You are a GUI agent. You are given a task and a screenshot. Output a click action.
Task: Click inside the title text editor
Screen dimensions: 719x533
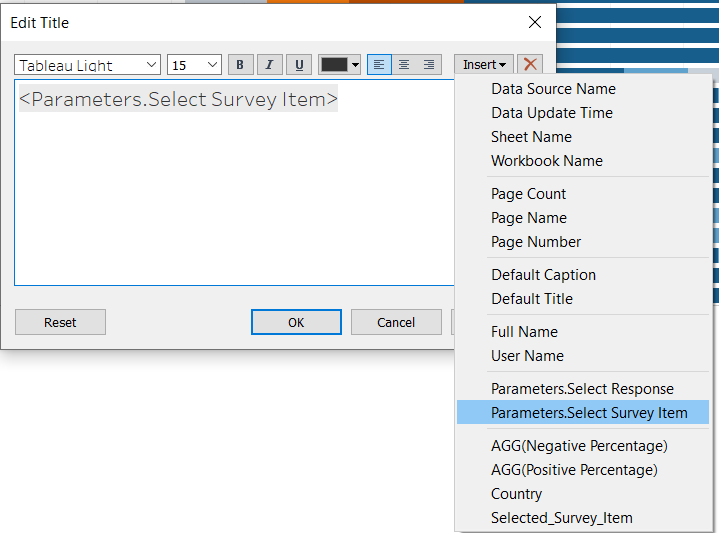(x=230, y=200)
